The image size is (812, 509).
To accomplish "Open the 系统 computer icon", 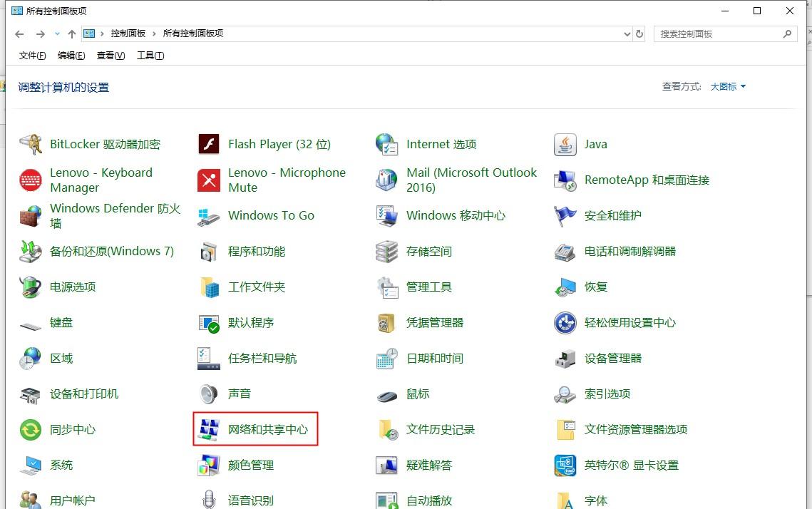I will (31, 466).
